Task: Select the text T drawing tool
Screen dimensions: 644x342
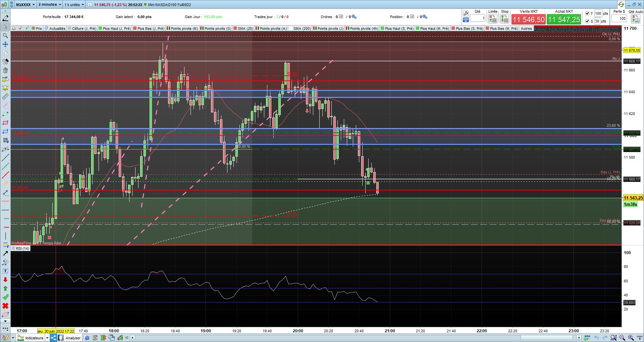Action: tap(5, 271)
